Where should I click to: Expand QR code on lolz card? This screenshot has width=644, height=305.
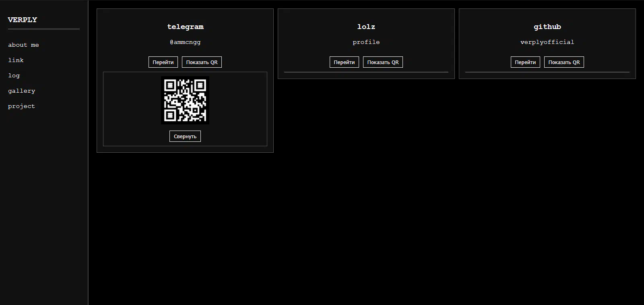pyautogui.click(x=383, y=62)
